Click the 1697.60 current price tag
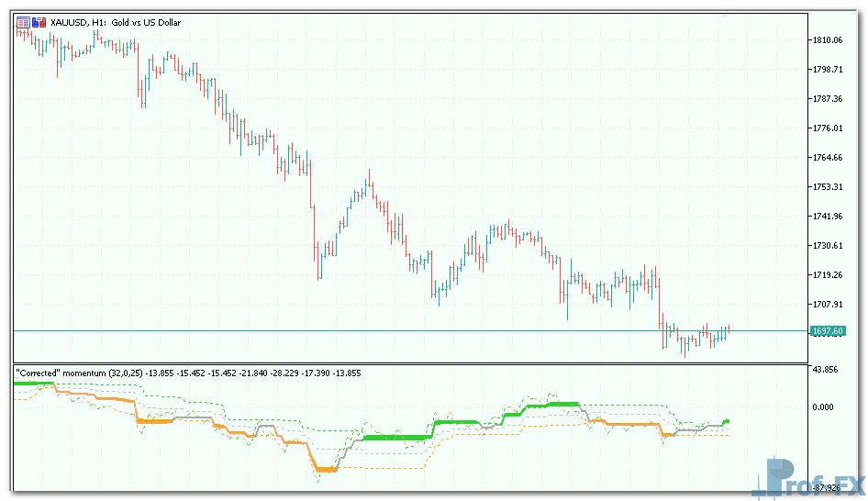Image resolution: width=868 pixels, height=501 pixels. pyautogui.click(x=828, y=330)
